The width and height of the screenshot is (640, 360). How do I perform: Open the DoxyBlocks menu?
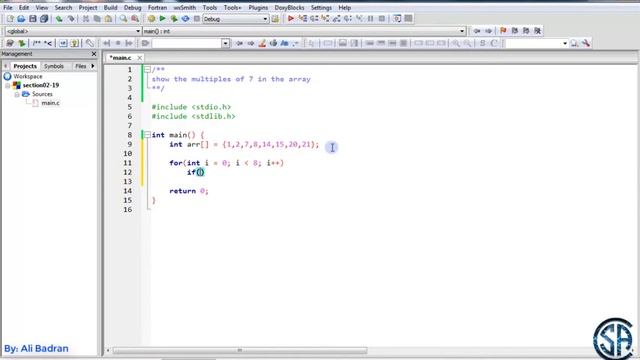pos(289,7)
